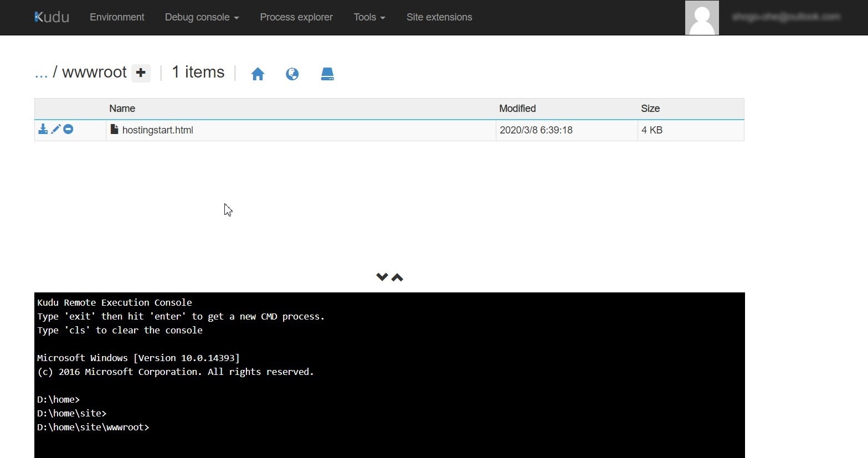
Task: Navigate to home directory via home icon
Action: pyautogui.click(x=258, y=73)
